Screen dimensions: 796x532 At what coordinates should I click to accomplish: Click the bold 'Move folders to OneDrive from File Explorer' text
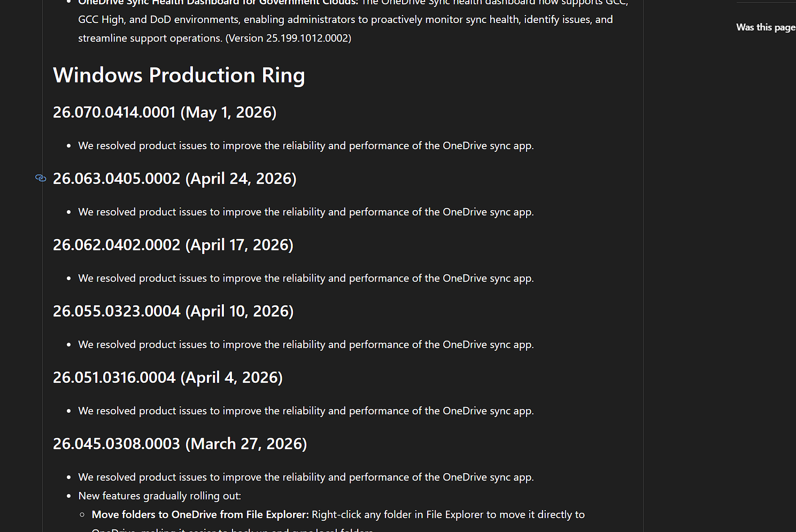200,515
